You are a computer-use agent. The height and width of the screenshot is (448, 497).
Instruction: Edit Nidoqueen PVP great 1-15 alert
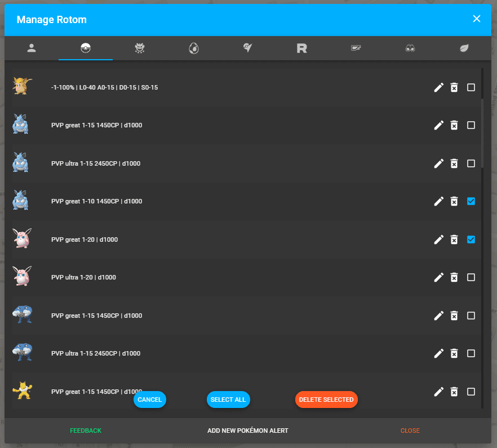(x=438, y=125)
